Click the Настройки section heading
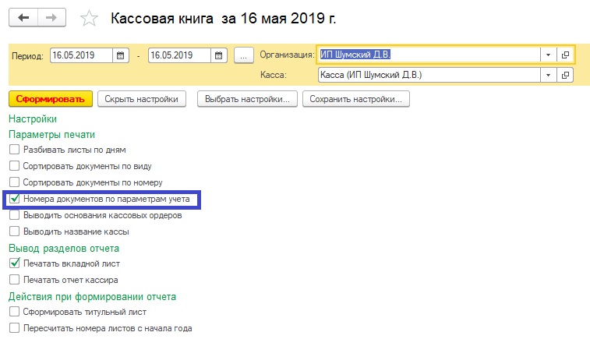 click(33, 119)
